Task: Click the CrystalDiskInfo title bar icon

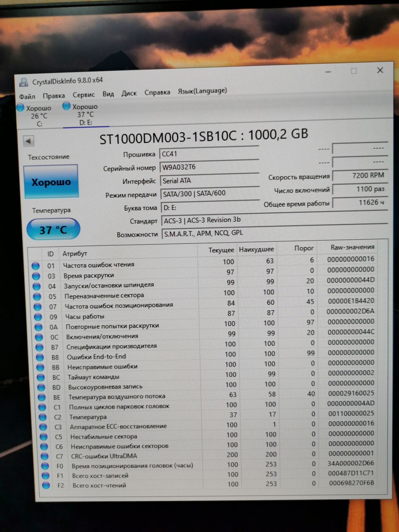Action: (24, 82)
